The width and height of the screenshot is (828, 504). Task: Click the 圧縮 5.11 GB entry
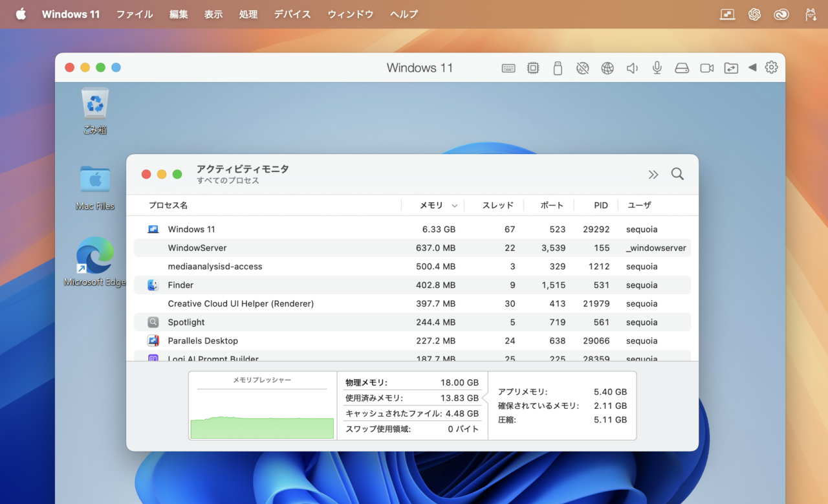(562, 420)
